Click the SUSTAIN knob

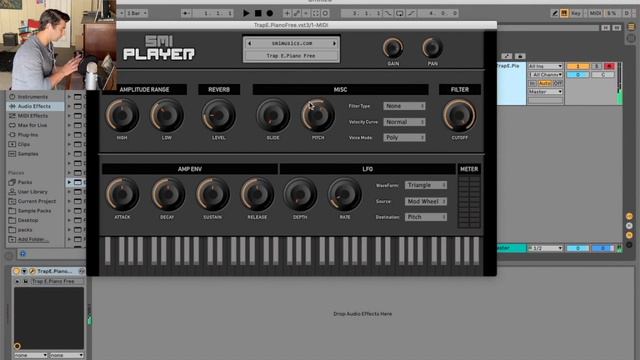click(212, 195)
